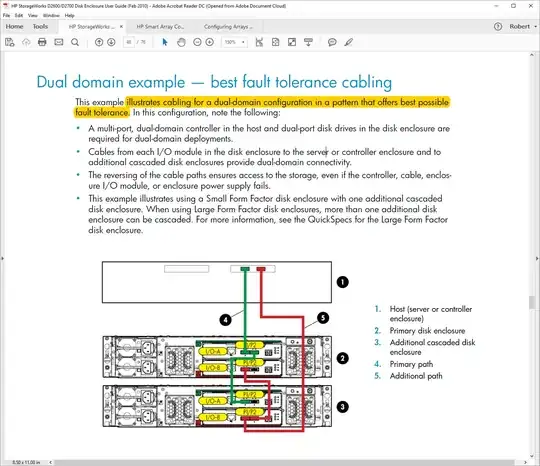The height and width of the screenshot is (466, 540).
Task: Open the File menu
Action: click(x=6, y=15)
